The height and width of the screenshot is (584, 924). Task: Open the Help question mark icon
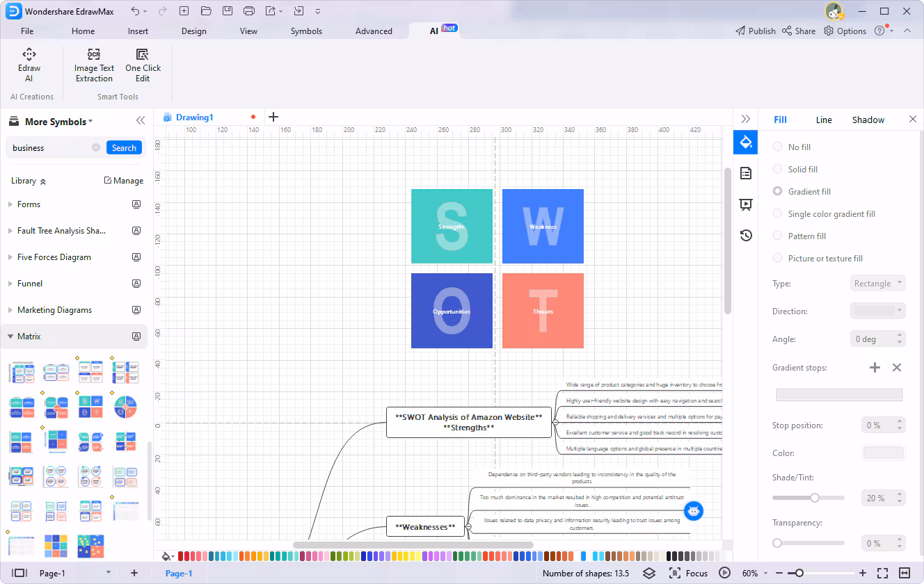[x=879, y=31]
